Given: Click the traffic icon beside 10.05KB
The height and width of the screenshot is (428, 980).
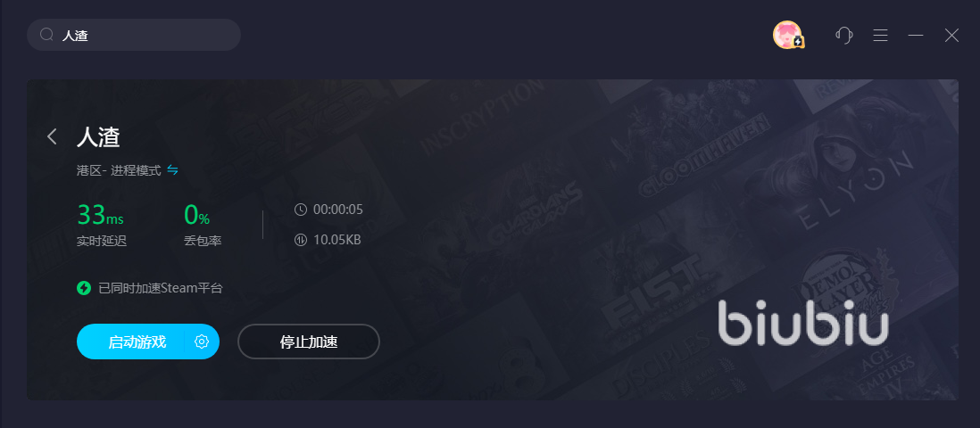Looking at the screenshot, I should pyautogui.click(x=301, y=240).
